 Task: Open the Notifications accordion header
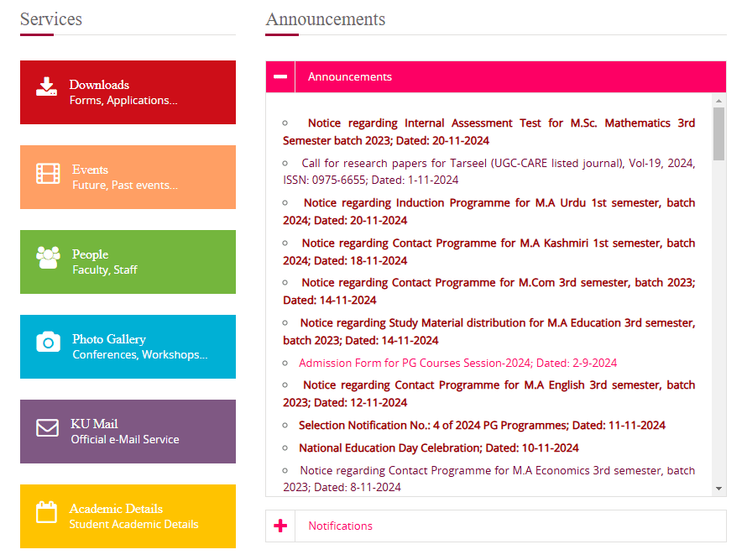point(340,526)
